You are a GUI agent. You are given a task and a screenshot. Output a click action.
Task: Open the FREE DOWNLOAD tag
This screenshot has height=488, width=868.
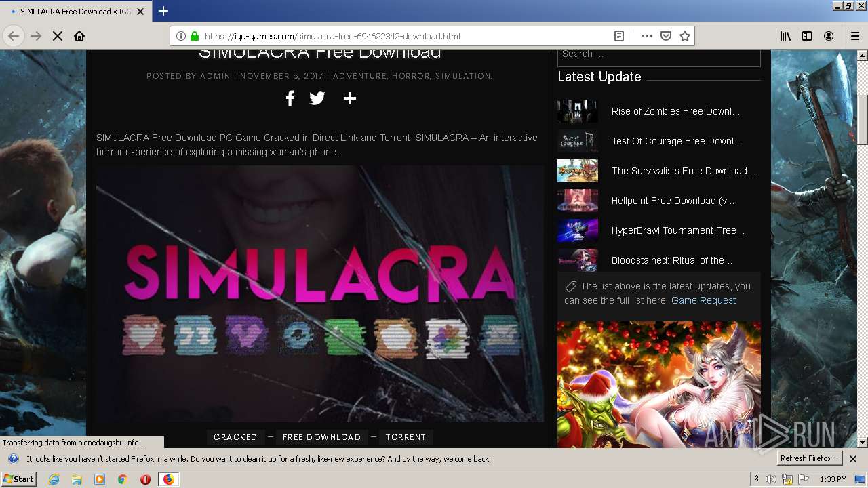point(321,437)
